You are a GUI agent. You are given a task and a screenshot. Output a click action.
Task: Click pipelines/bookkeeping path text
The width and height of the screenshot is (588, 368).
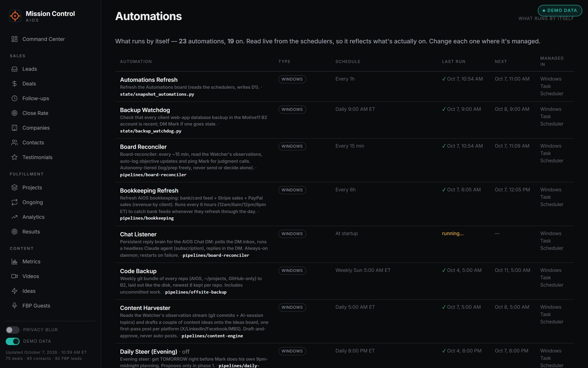[x=147, y=218]
